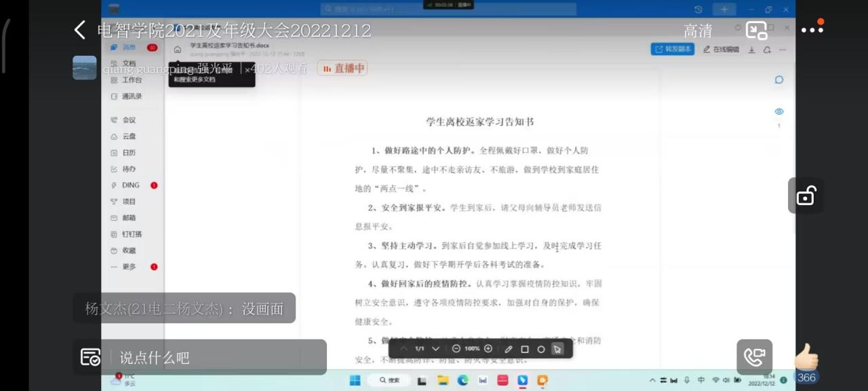Zoom out with the minus magnifier

tap(456, 349)
